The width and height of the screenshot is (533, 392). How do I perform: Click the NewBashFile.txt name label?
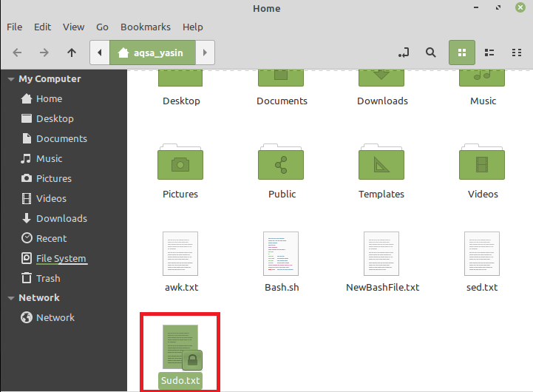[x=382, y=288]
